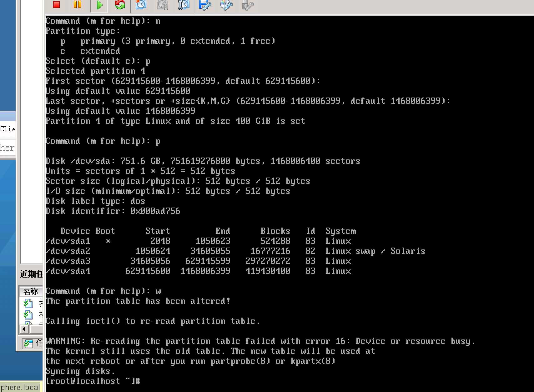Click 'Disk label type: dos' line
The image size is (534, 392).
click(x=95, y=201)
